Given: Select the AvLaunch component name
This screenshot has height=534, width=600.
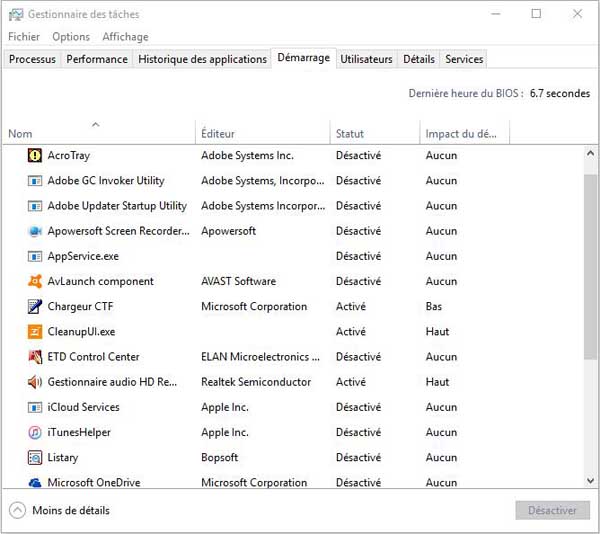Looking at the screenshot, I should coord(101,281).
